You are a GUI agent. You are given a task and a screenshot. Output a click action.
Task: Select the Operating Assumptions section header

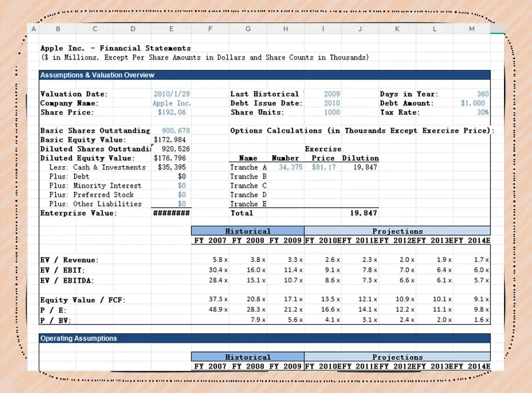(265, 339)
